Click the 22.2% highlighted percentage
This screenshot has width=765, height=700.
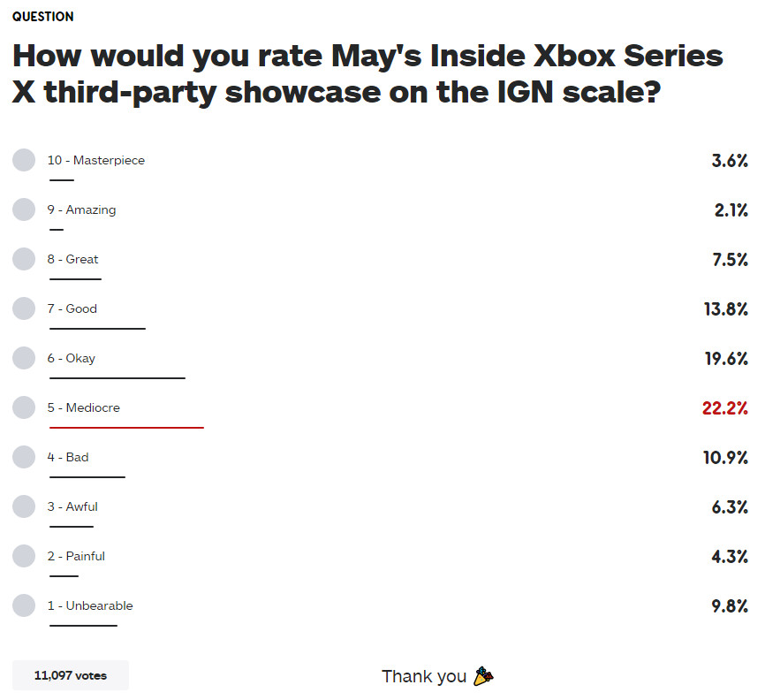[x=725, y=407]
